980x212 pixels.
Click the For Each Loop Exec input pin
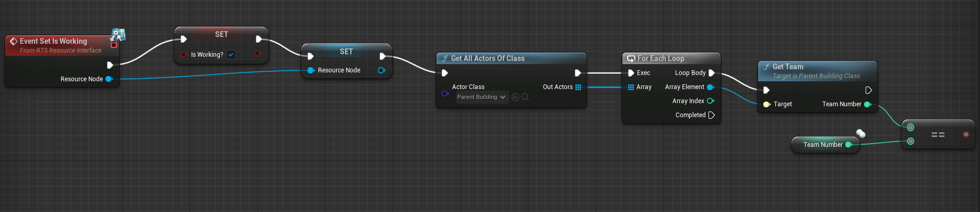tap(631, 73)
